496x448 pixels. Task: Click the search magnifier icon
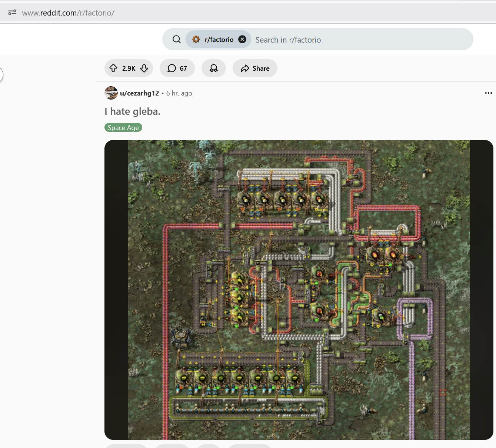(177, 39)
